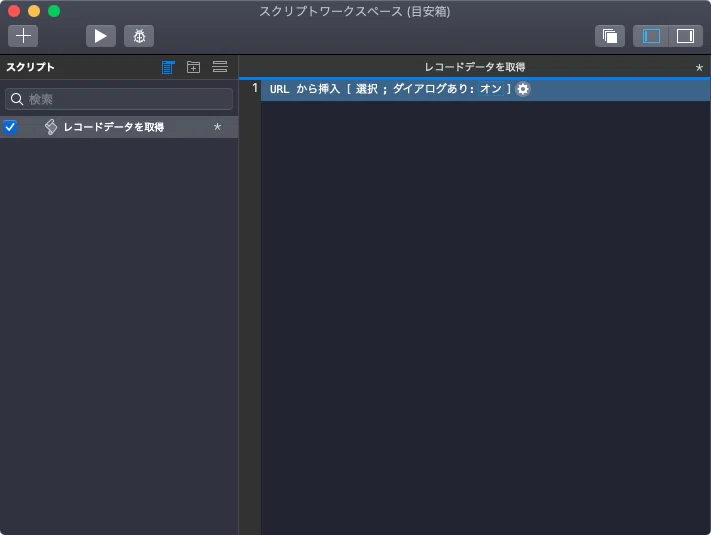Maximize the workspace with green button

(x=54, y=11)
